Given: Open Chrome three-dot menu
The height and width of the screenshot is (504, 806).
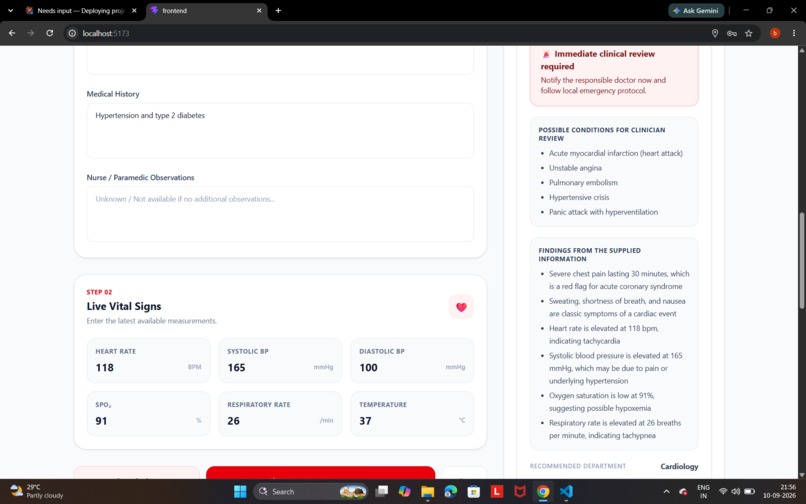Looking at the screenshot, I should [794, 33].
